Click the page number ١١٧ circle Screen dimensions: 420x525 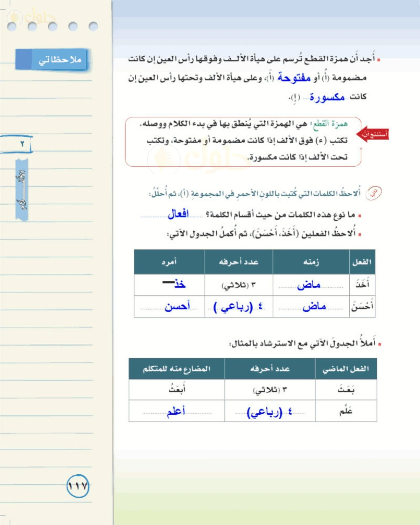(x=78, y=486)
